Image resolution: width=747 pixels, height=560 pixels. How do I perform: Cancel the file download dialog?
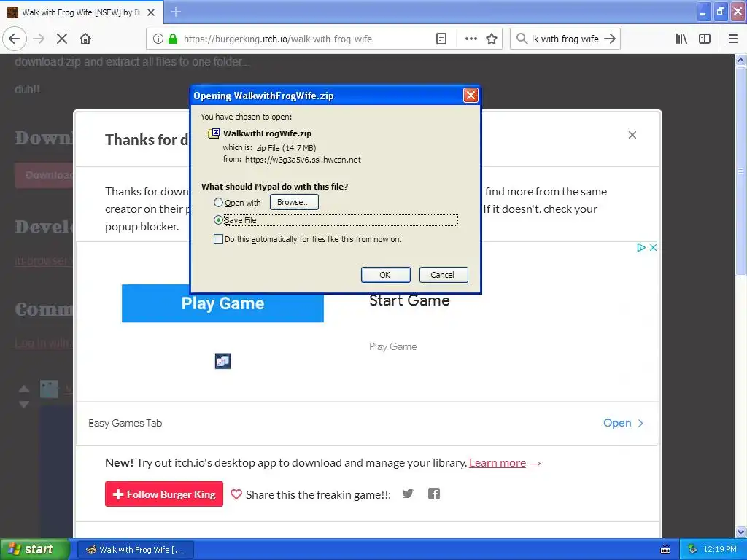[x=443, y=275]
